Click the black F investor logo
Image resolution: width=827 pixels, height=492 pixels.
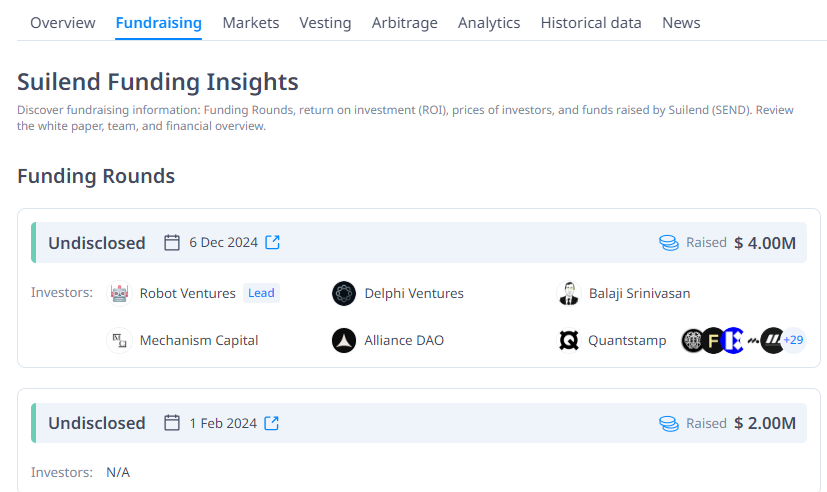point(713,340)
